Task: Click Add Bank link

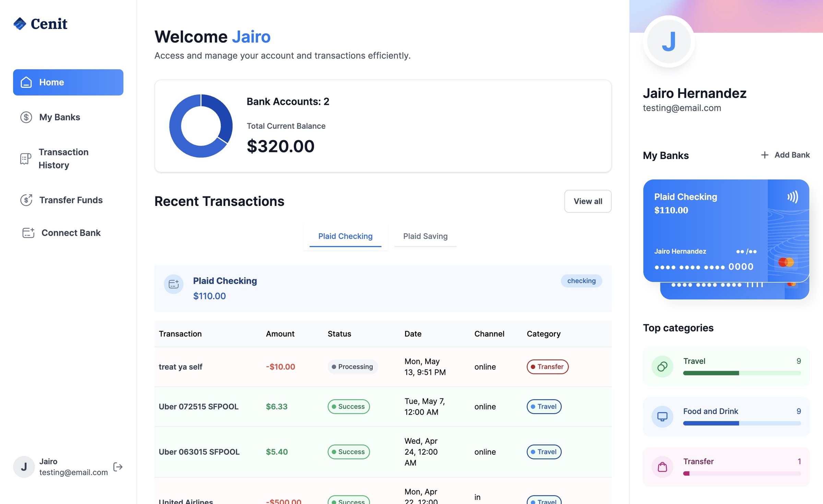Action: [785, 155]
